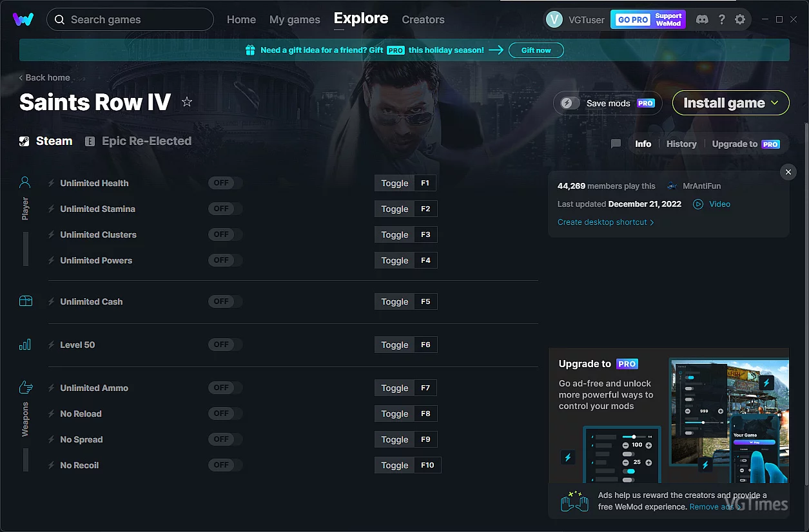The image size is (809, 532).
Task: Open the Creators tab
Action: pyautogui.click(x=423, y=19)
